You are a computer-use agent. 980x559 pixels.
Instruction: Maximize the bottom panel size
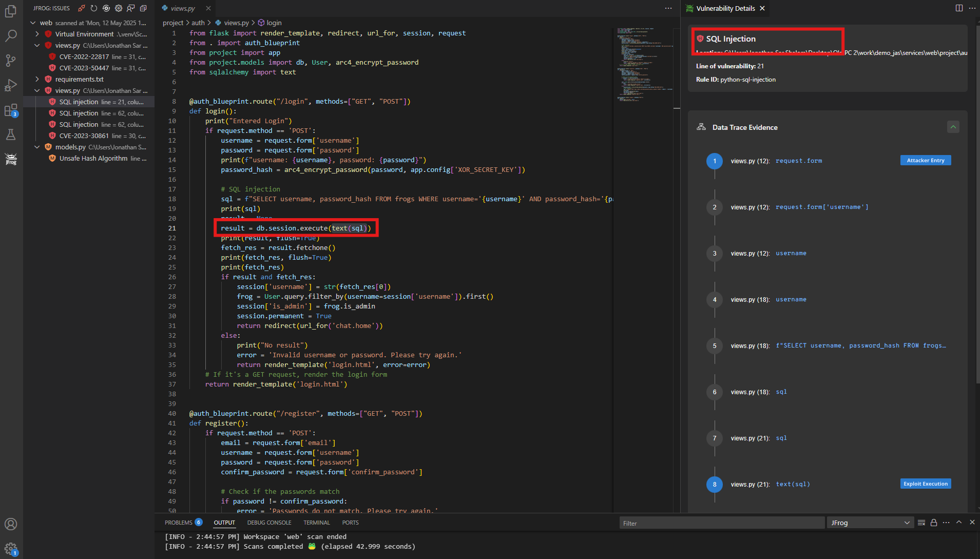click(959, 523)
